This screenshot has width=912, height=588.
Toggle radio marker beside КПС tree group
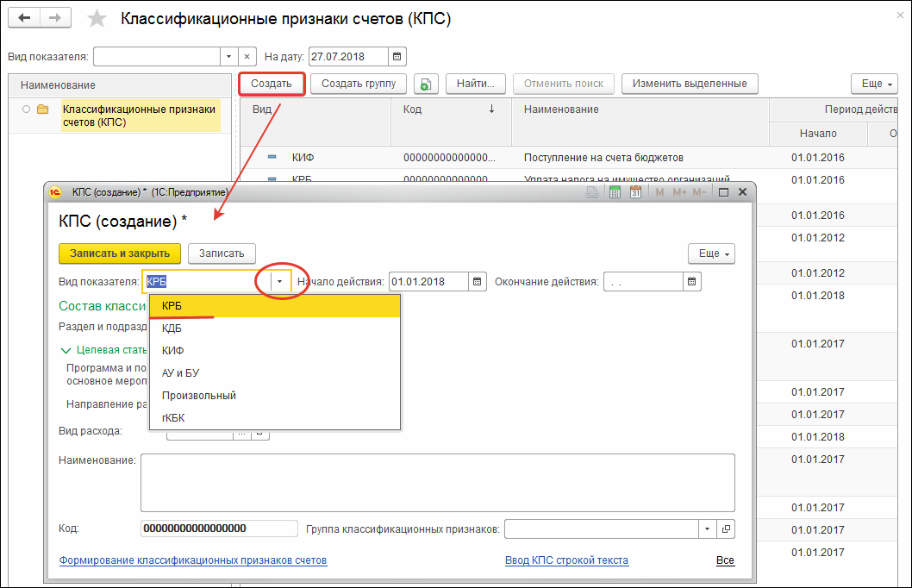tap(26, 109)
